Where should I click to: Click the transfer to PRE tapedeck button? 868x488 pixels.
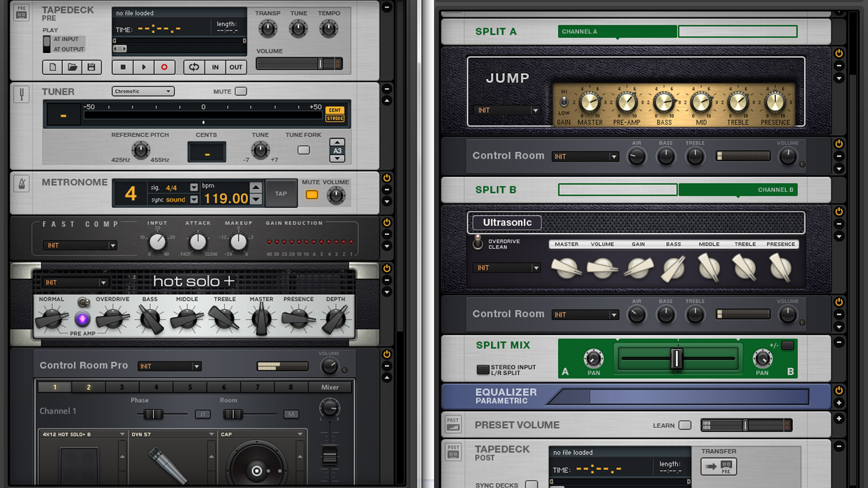tap(718, 466)
